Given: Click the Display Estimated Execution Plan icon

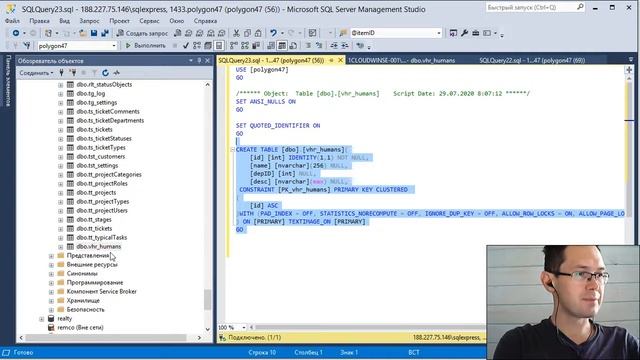Looking at the screenshot, I should [197, 46].
